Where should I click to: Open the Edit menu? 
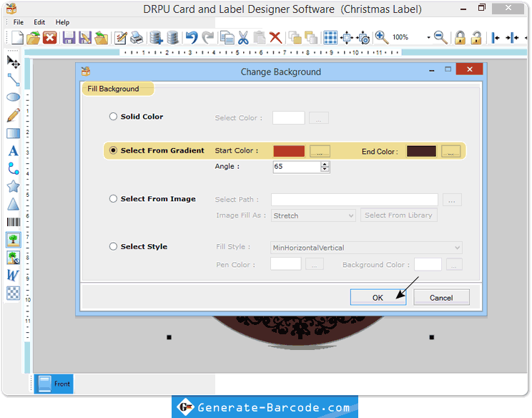(39, 22)
